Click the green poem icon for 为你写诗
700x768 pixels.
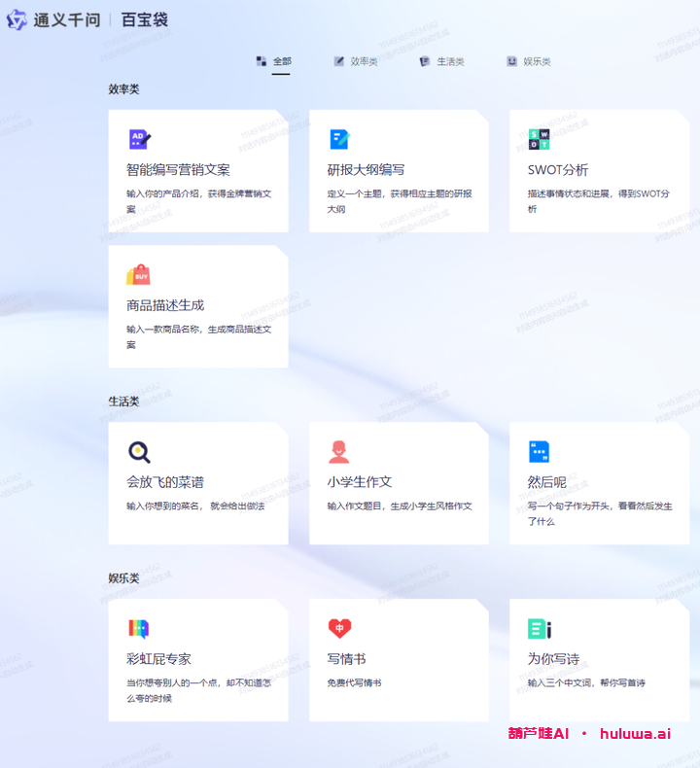point(539,629)
